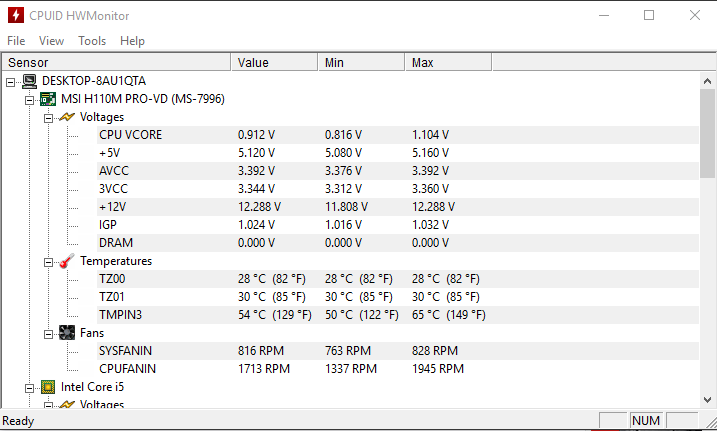Collapse the DESKTOP-8AU1QTA tree node
The width and height of the screenshot is (717, 431).
click(x=11, y=81)
